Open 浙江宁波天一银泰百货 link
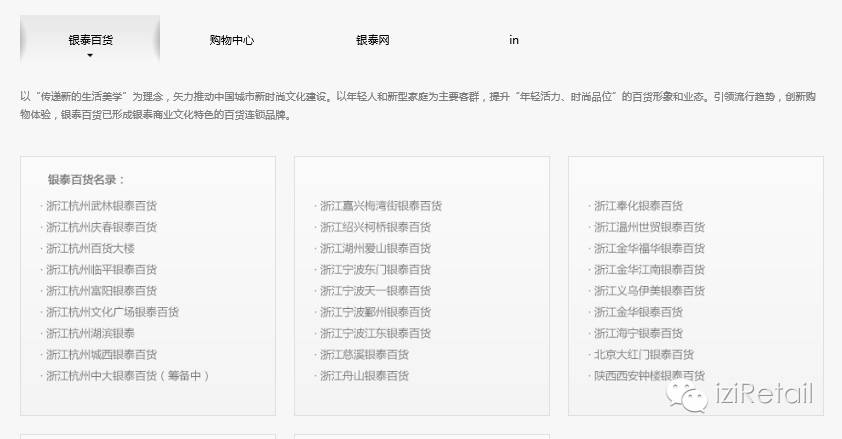The image size is (842, 439). click(375, 291)
